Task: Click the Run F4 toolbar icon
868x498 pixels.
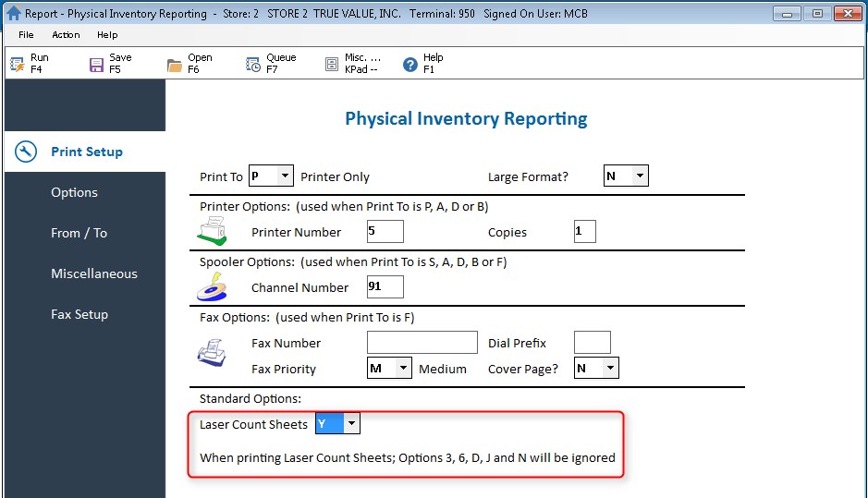Action: (x=18, y=64)
